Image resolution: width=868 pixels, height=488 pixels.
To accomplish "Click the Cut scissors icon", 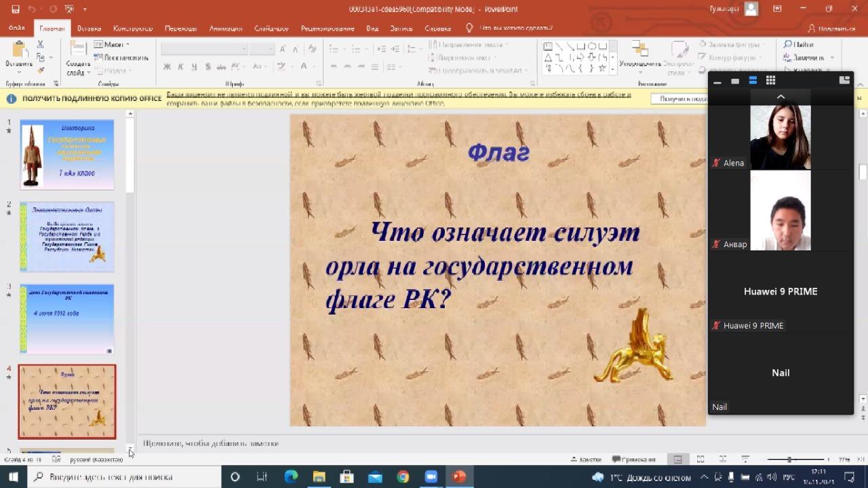I will pyautogui.click(x=41, y=45).
